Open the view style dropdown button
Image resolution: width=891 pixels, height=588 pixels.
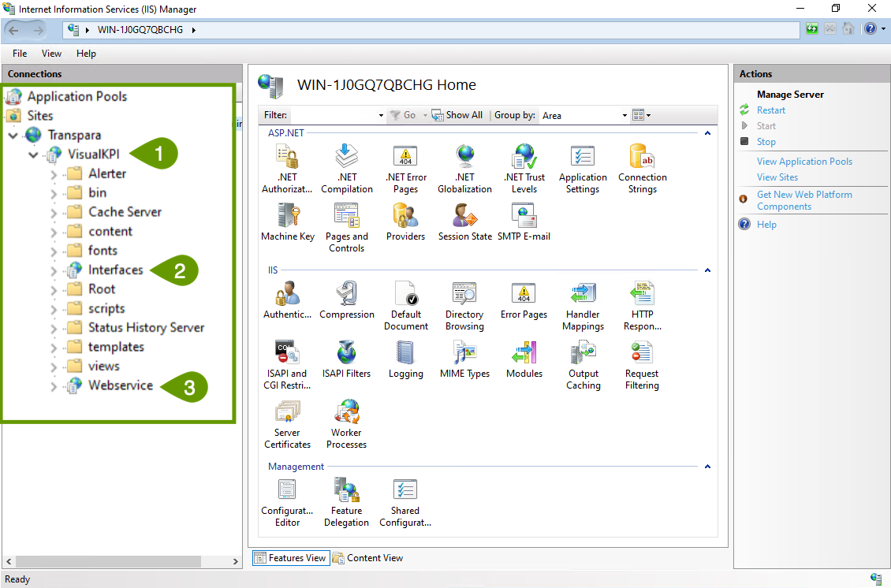click(x=642, y=115)
